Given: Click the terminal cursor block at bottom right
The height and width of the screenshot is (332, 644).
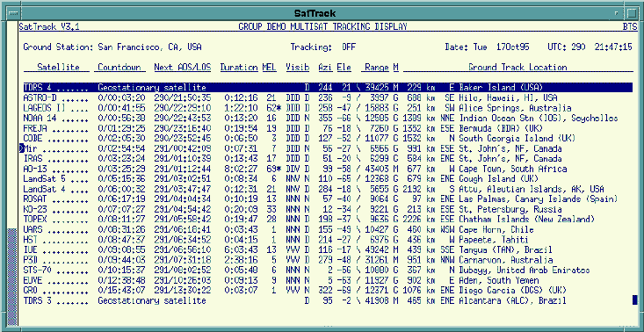Looking at the screenshot, I should pyautogui.click(x=635, y=300).
